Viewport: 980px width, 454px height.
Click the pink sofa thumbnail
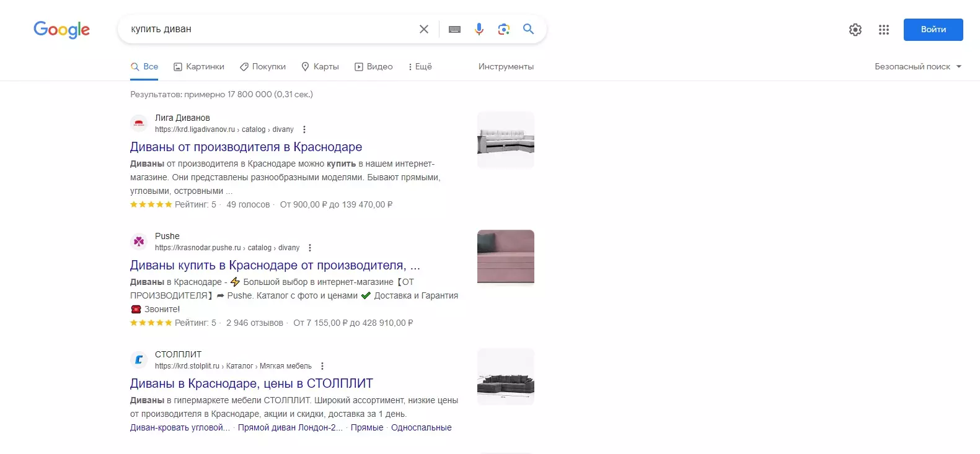pyautogui.click(x=506, y=258)
